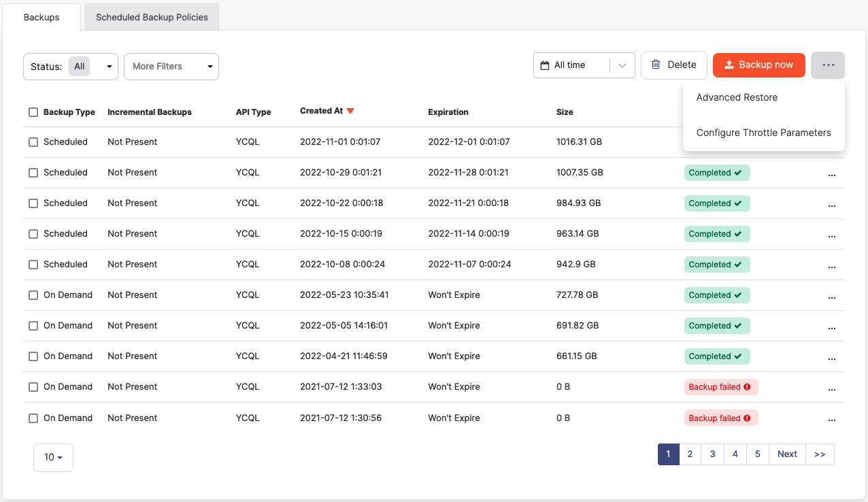Click the Created At sort arrow
This screenshot has height=502, width=868.
click(x=350, y=112)
